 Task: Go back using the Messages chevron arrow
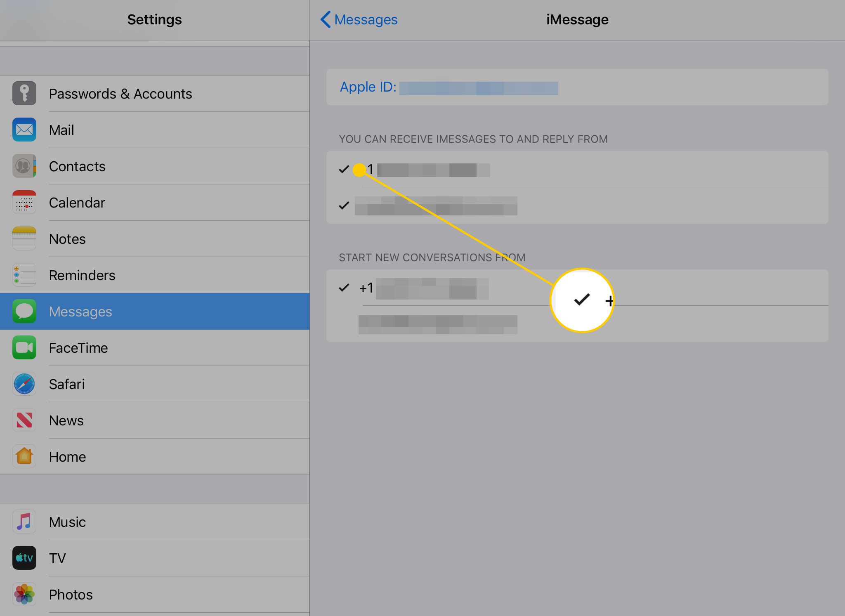[326, 19]
